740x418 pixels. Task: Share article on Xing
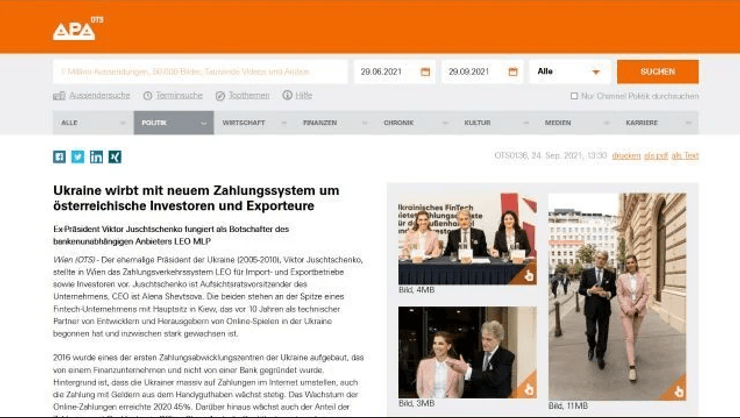[x=114, y=156]
